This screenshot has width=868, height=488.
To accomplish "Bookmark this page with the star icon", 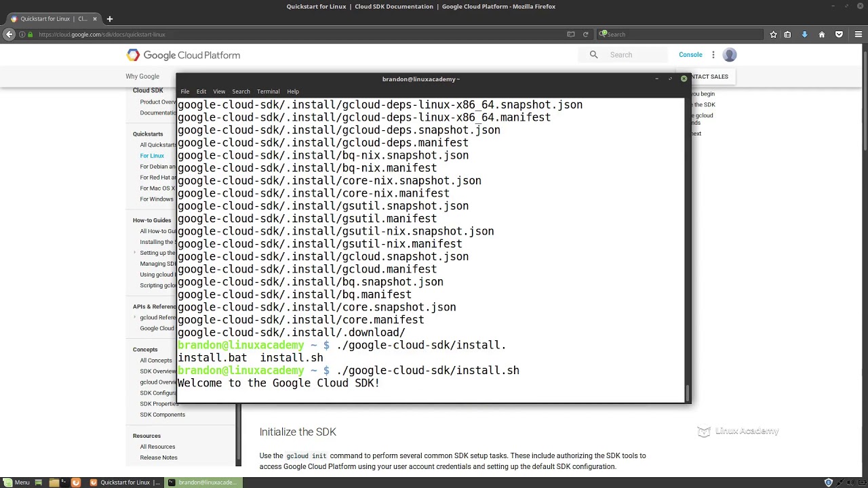I will click(773, 35).
